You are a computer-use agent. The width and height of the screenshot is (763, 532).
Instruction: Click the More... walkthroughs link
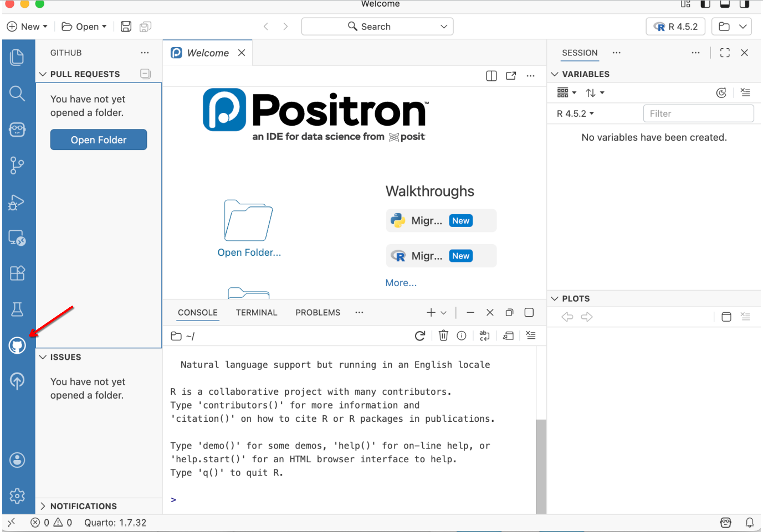(x=401, y=283)
